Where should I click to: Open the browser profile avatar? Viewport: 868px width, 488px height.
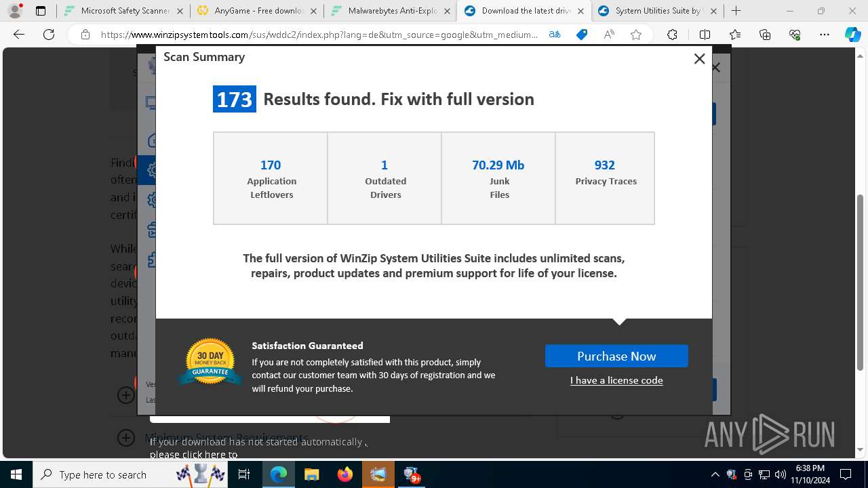[x=15, y=11]
